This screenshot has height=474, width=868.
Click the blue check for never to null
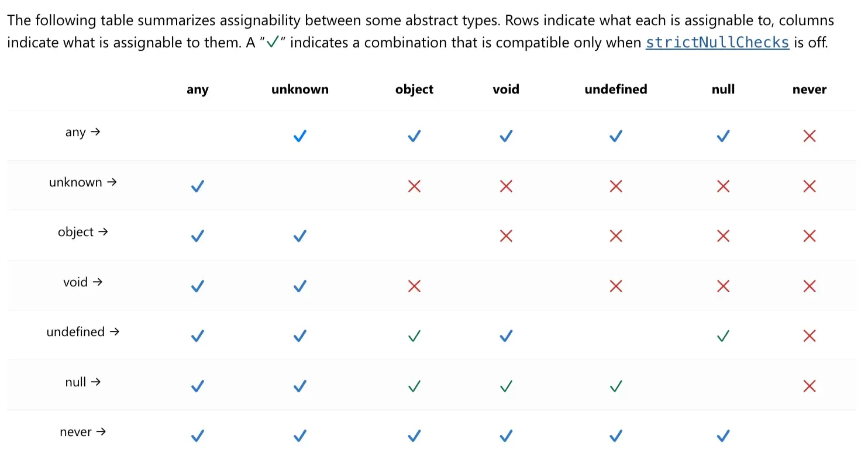[723, 436]
